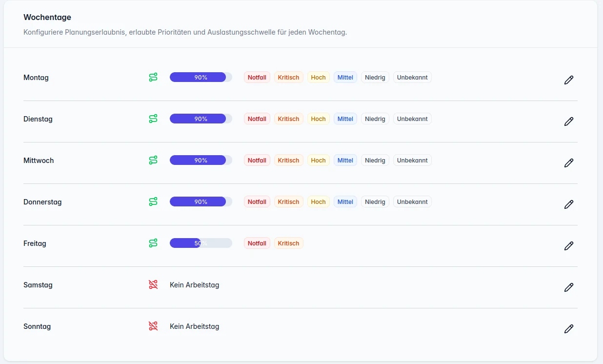Viewport: 603px width, 364px height.
Task: Click Mittwoch's 90% utilization bar
Action: click(201, 160)
